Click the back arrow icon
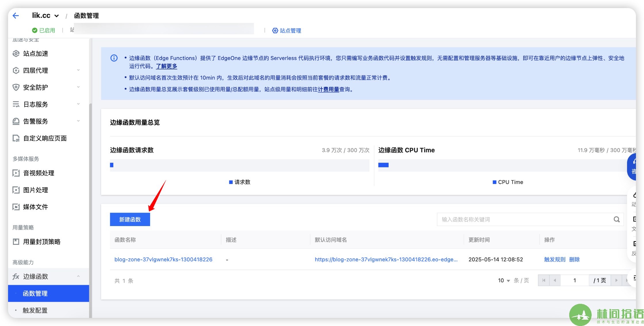This screenshot has height=326, width=644. coord(16,16)
